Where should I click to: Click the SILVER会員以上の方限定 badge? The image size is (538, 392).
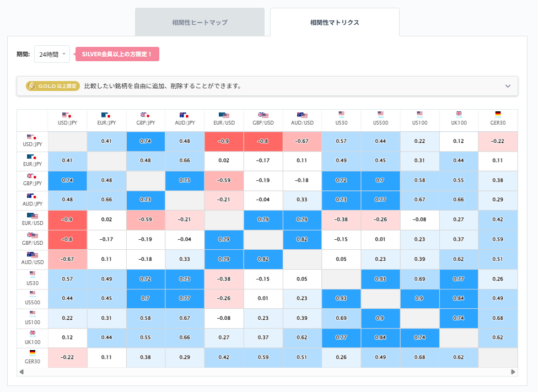117,54
